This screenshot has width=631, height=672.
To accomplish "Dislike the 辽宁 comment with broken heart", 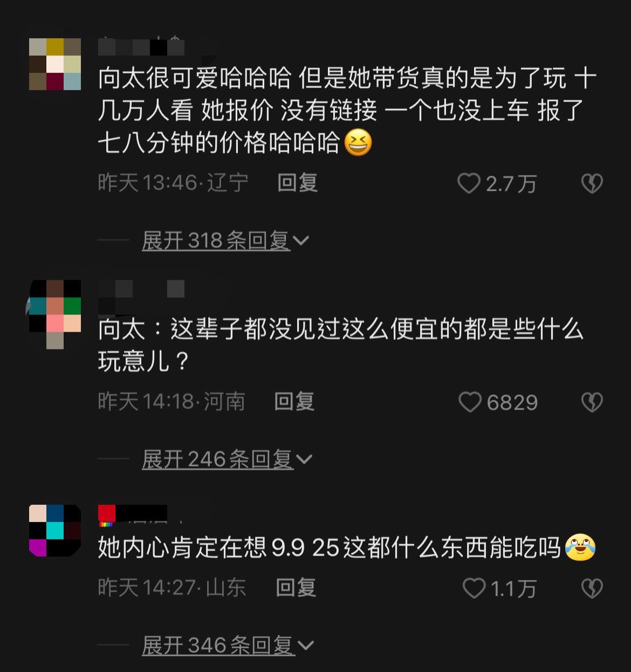I will [x=592, y=184].
